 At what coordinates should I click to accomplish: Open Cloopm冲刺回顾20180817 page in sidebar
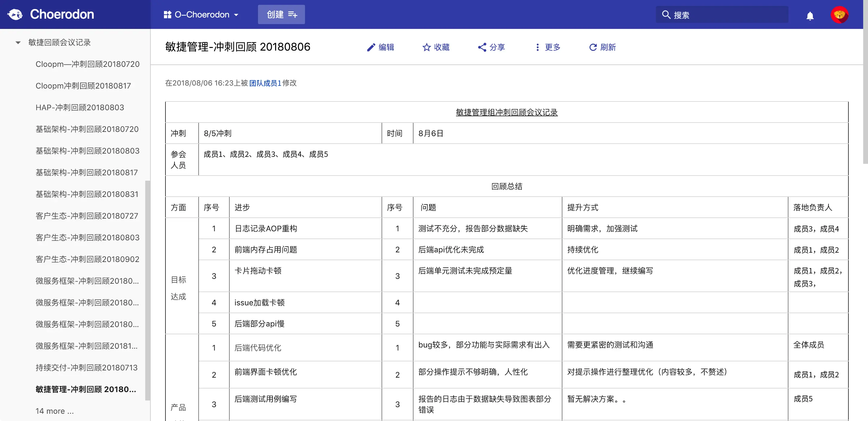point(83,86)
